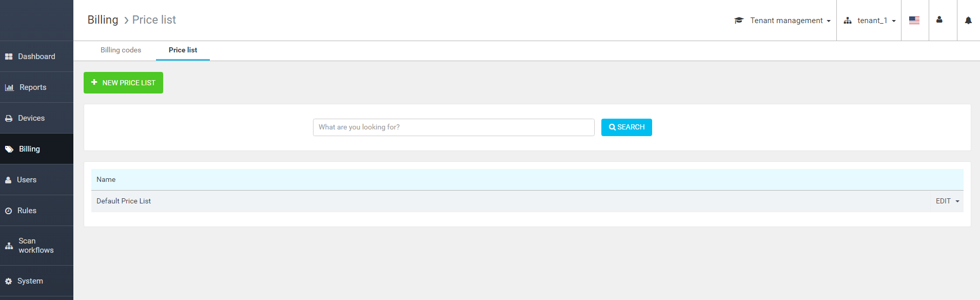Open the user profile icon
Image resolution: width=980 pixels, height=300 pixels.
pyautogui.click(x=939, y=20)
